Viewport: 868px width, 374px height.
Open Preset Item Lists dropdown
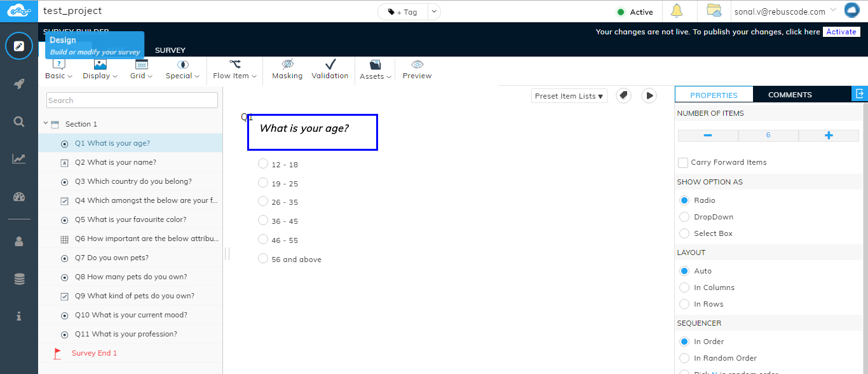click(x=569, y=96)
